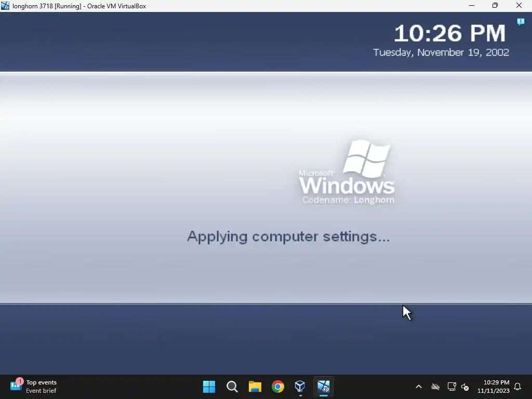This screenshot has width=532, height=399.
Task: Open VirtualBox Manager taskbar icon
Action: (x=300, y=387)
